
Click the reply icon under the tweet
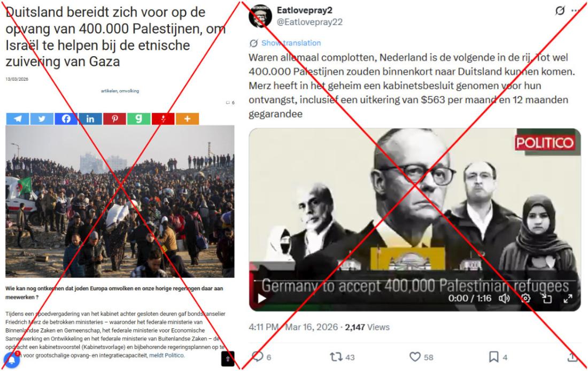coord(258,357)
